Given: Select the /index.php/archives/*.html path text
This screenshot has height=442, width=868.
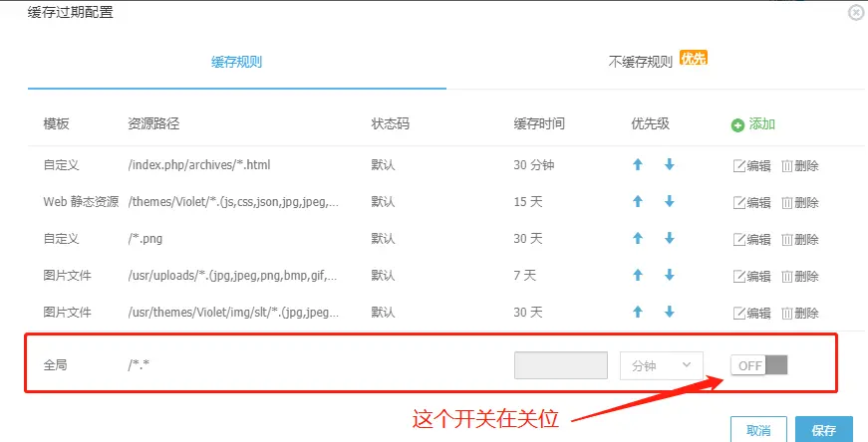Looking at the screenshot, I should click(199, 165).
